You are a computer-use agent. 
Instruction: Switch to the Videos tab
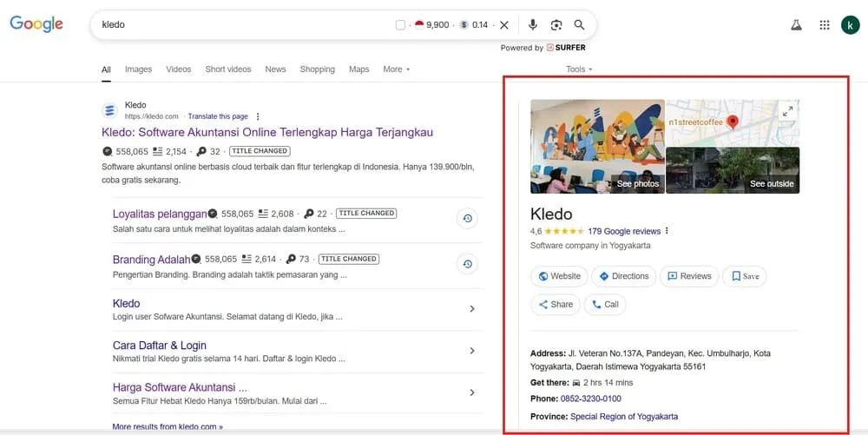[178, 69]
